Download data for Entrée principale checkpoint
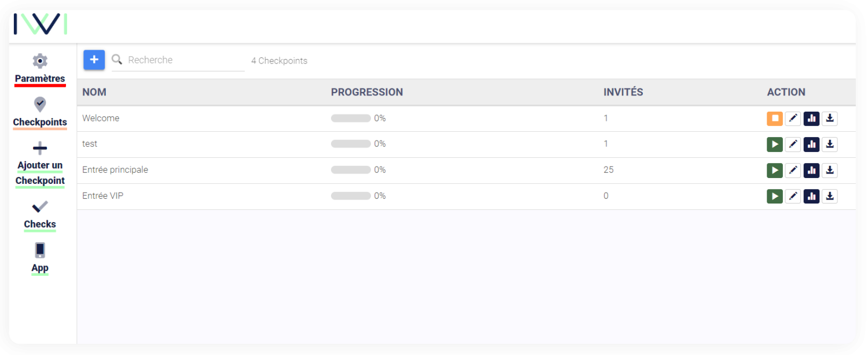The width and height of the screenshot is (868, 355). [x=830, y=170]
